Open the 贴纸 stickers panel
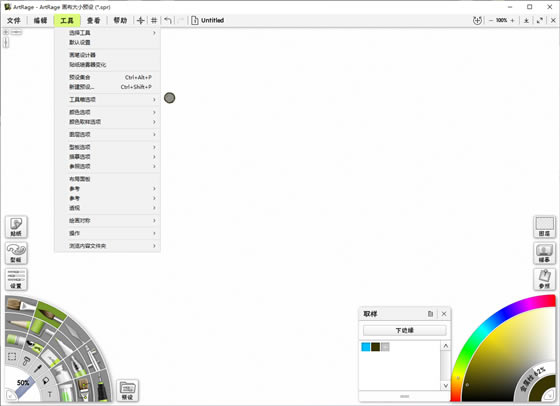Image resolution: width=560 pixels, height=406 pixels. (x=16, y=227)
